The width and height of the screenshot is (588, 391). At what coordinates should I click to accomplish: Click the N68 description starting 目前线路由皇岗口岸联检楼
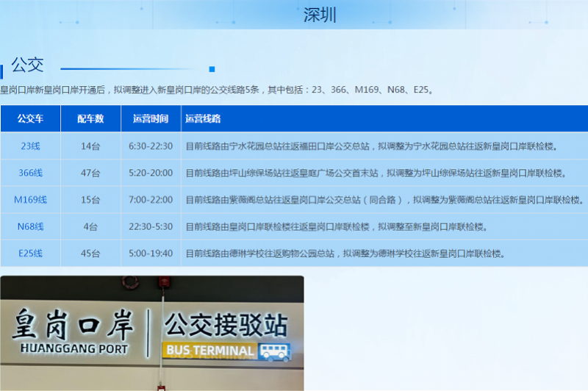coord(337,227)
